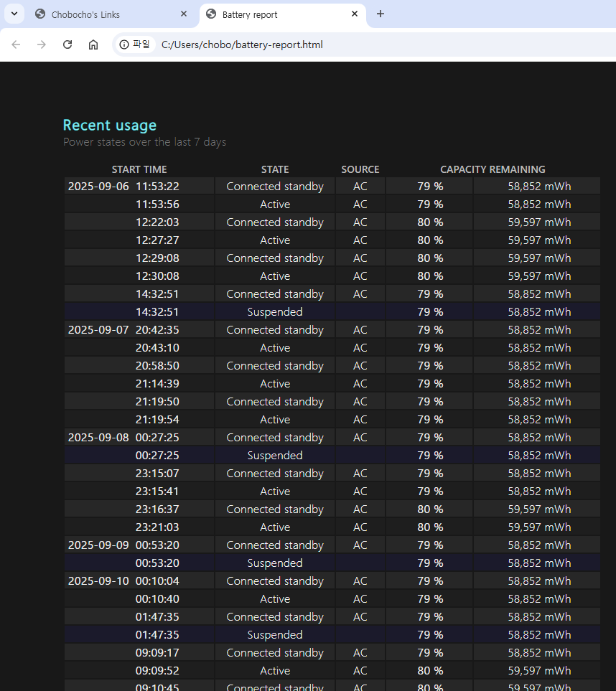Click Suspended state in 00:27:25 row
Viewport: 616px width, 691px height.
(275, 456)
